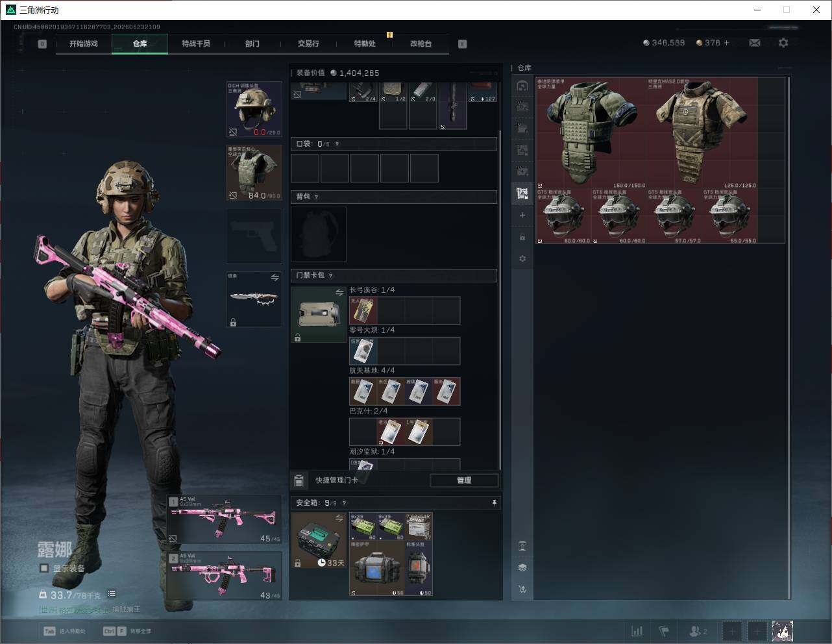Click the help icon beside 口袋
The height and width of the screenshot is (644, 832).
[x=337, y=144]
